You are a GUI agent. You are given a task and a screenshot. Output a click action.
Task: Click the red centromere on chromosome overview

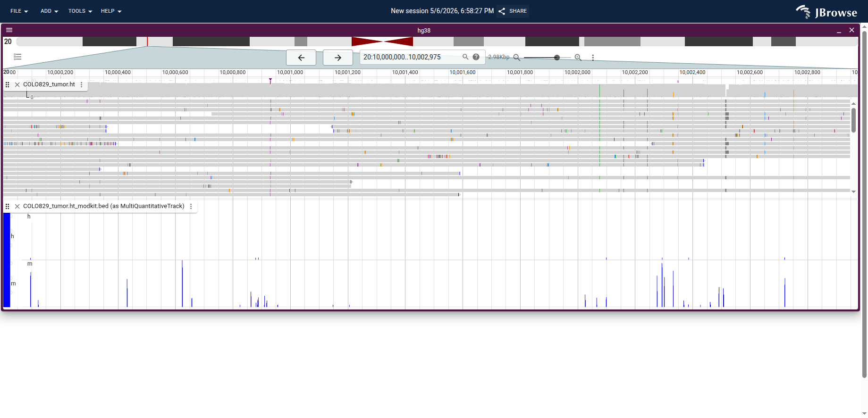click(x=382, y=42)
